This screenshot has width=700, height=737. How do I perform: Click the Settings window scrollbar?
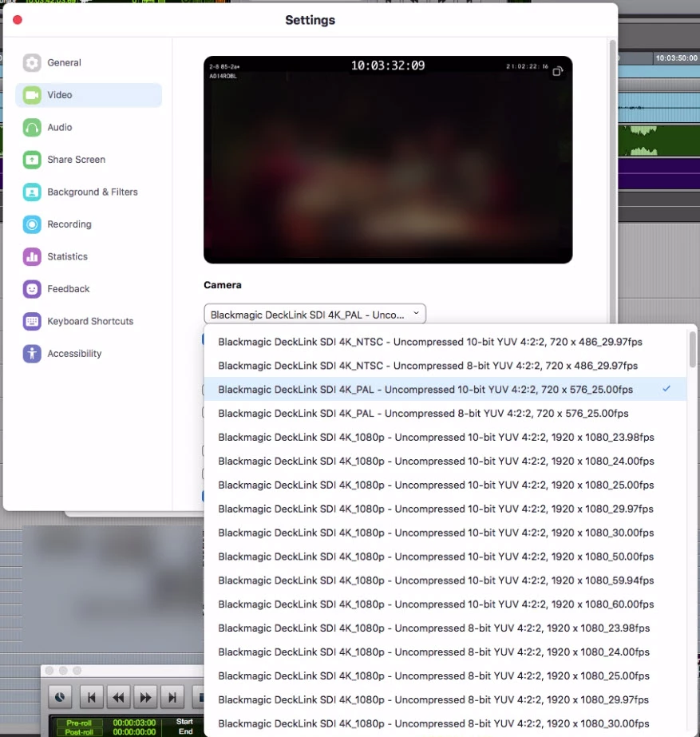(x=612, y=181)
